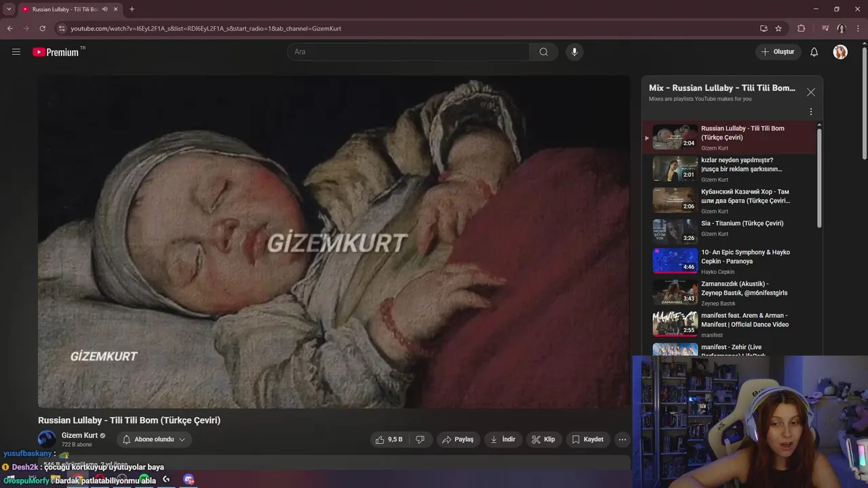Viewport: 868px width, 488px height.
Task: Open the browser three-dot menu
Action: (858, 28)
